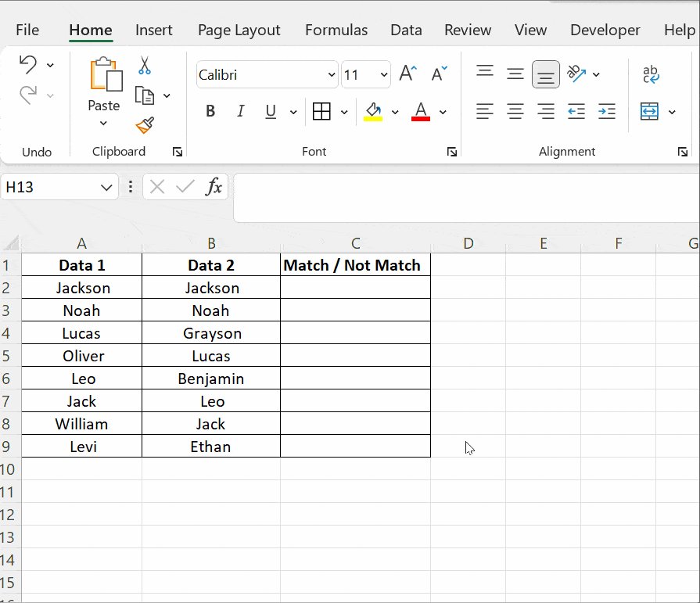Click the red Font Color swatch
The width and height of the screenshot is (700, 603).
coord(420,111)
